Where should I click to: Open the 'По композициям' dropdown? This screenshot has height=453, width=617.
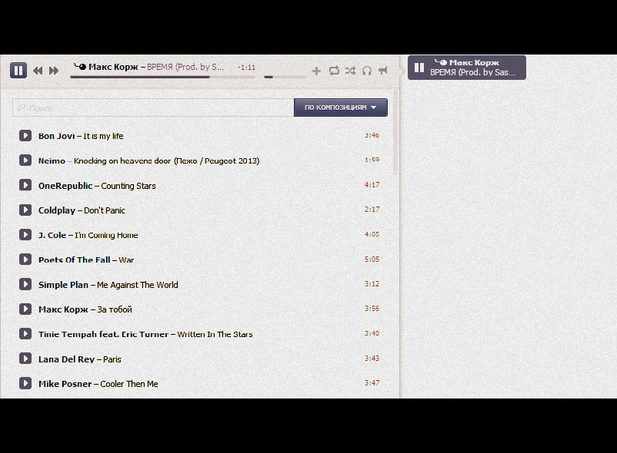click(x=341, y=107)
